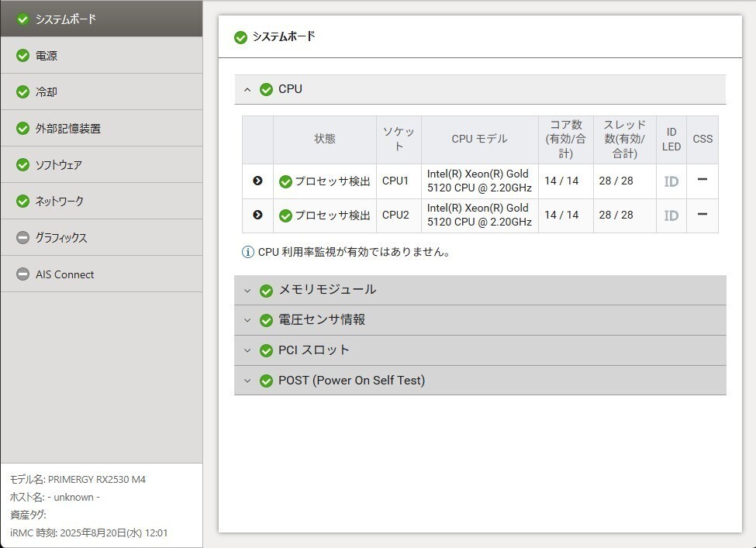Click the CSS dash icon in CPU1 row
Viewport: 756px width, 548px height.
coord(702,180)
